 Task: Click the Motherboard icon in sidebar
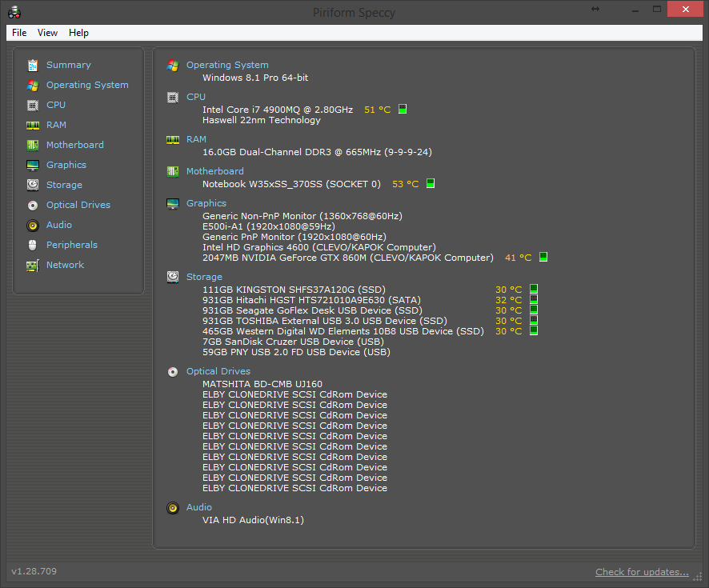(x=33, y=145)
